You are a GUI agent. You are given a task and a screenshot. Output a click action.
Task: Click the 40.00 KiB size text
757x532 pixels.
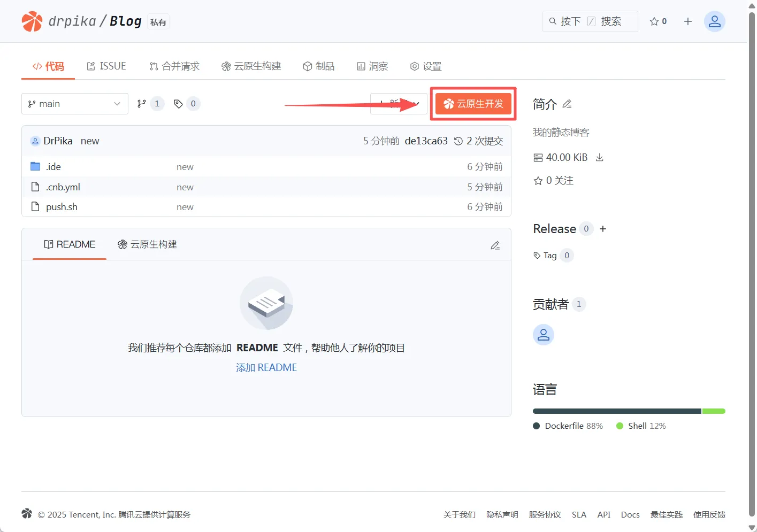[x=567, y=157]
